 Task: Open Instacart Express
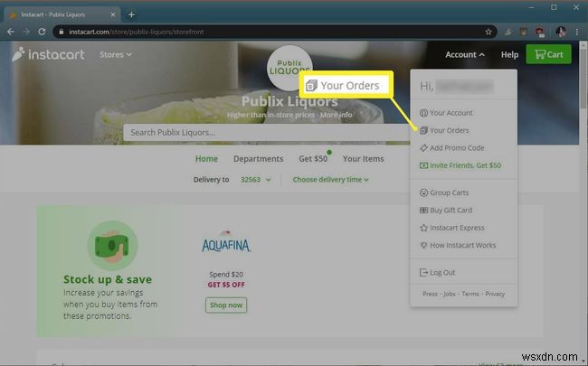click(452, 228)
